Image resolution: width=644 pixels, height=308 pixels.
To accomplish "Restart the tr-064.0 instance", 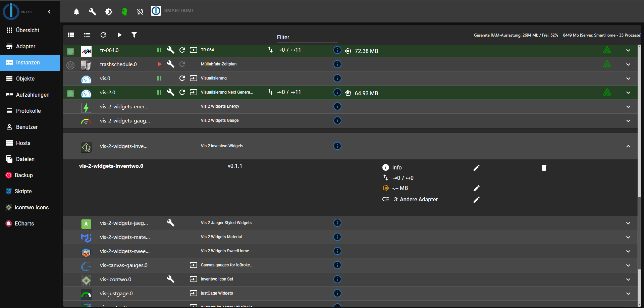I will pos(182,50).
